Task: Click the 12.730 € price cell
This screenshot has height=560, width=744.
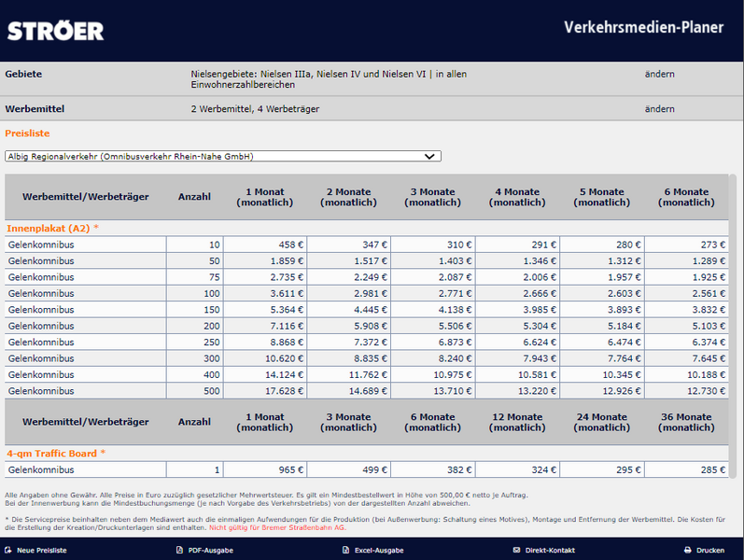Action: pos(686,391)
